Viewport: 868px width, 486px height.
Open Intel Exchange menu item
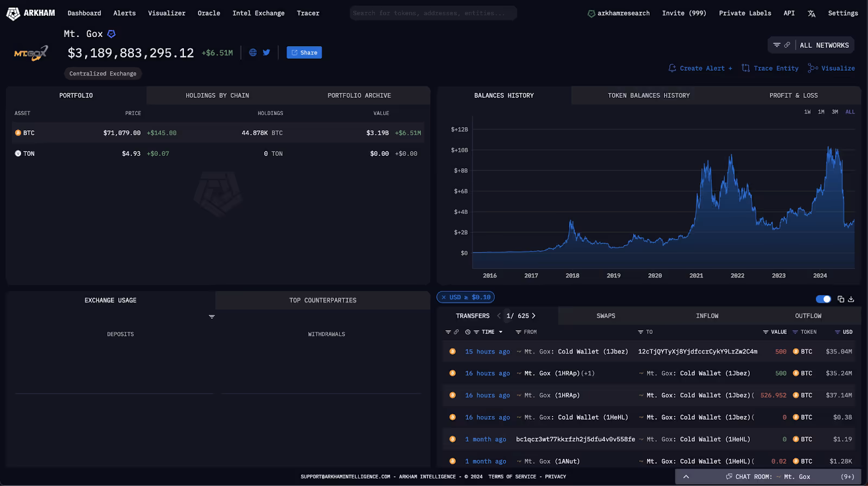click(258, 13)
